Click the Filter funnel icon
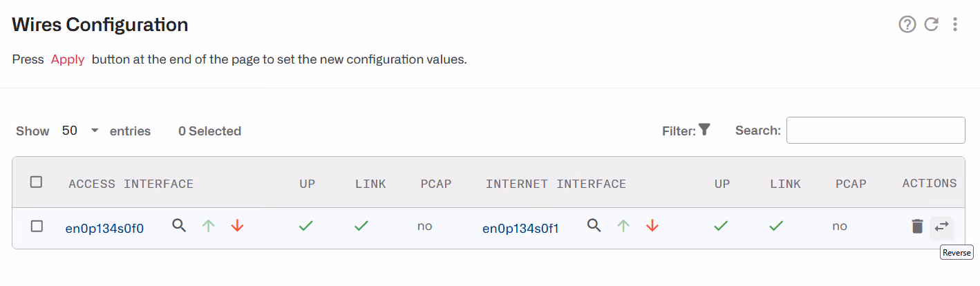 tap(704, 129)
